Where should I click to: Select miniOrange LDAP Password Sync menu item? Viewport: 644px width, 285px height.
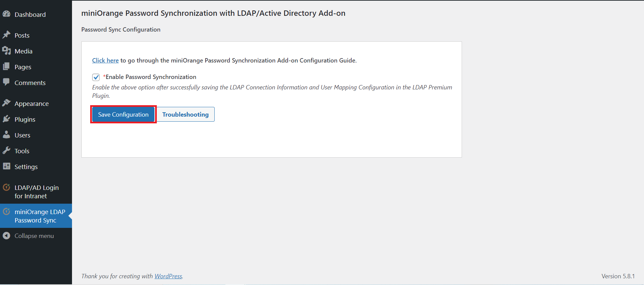click(40, 216)
